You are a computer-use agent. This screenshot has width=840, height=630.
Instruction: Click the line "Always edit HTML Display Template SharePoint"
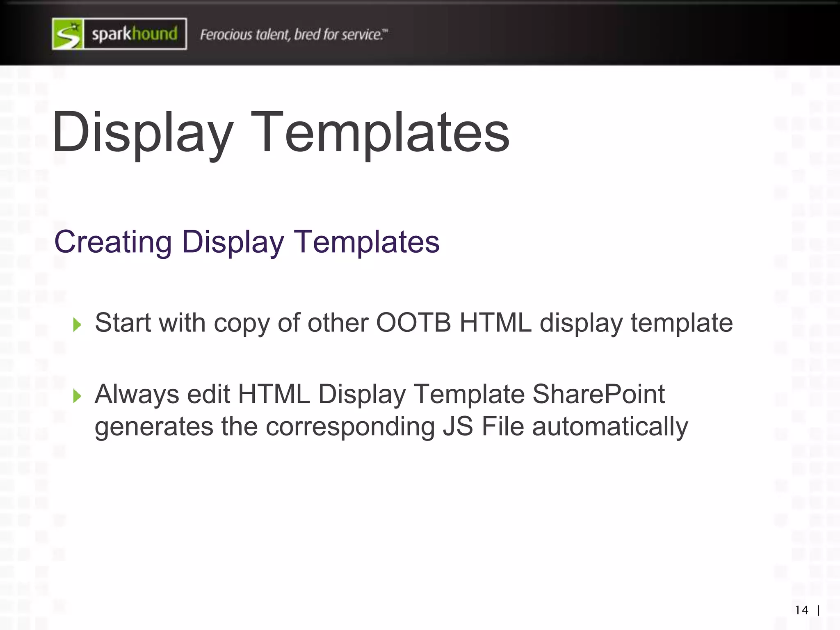(x=380, y=395)
